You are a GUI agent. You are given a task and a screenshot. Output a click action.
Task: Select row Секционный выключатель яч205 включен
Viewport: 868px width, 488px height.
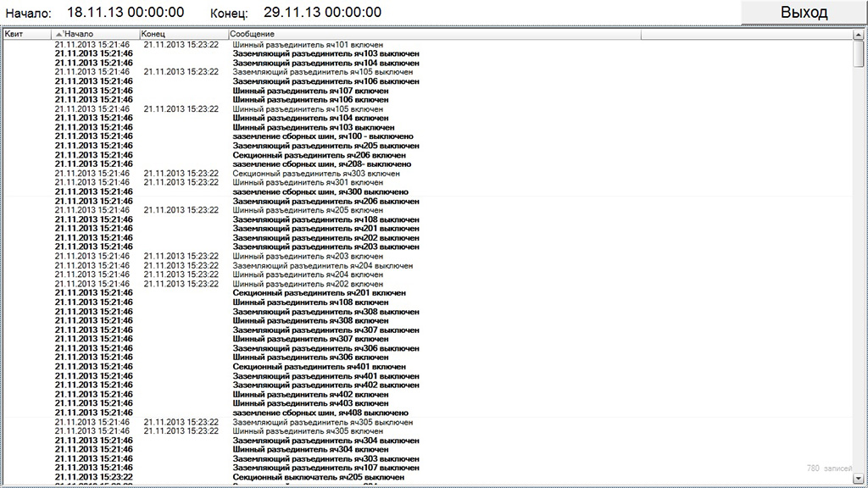pos(427,477)
